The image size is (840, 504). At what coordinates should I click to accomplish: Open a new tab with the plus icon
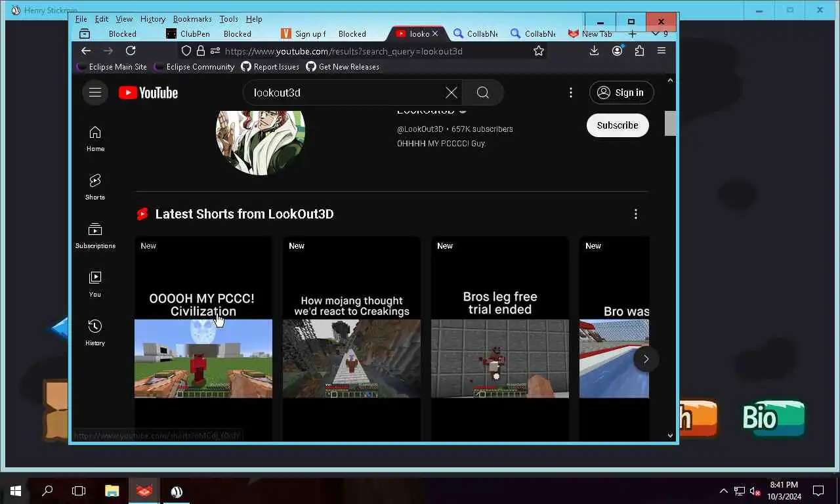(632, 34)
